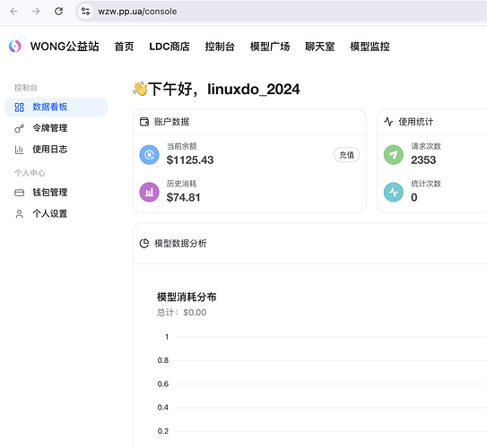The width and height of the screenshot is (487, 448).
Task: Click the balance value $1125.43
Action: (x=190, y=160)
